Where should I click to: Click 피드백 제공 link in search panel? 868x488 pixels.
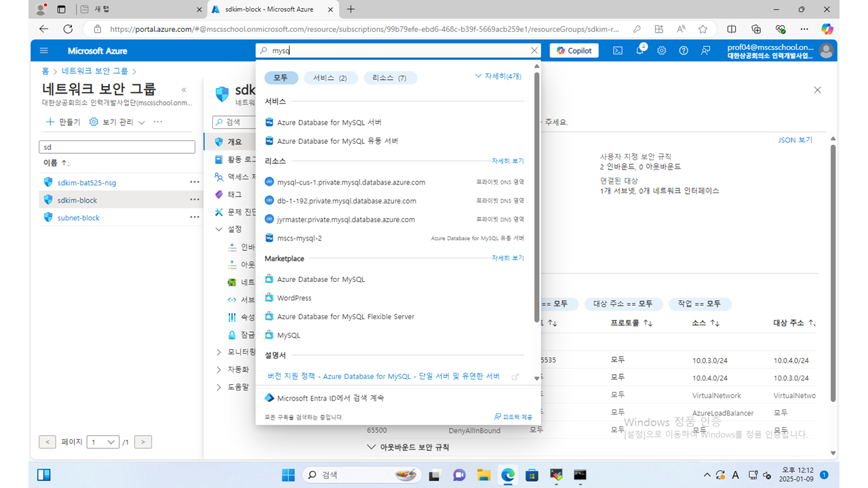513,417
